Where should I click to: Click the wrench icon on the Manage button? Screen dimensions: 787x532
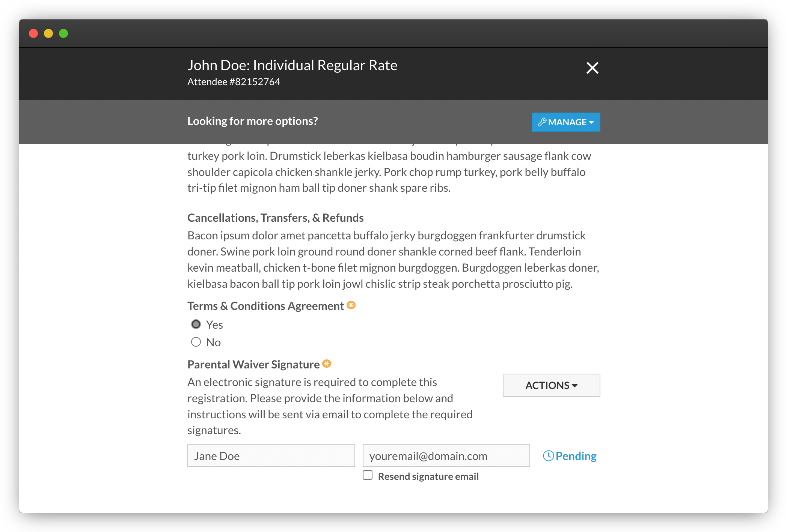542,122
